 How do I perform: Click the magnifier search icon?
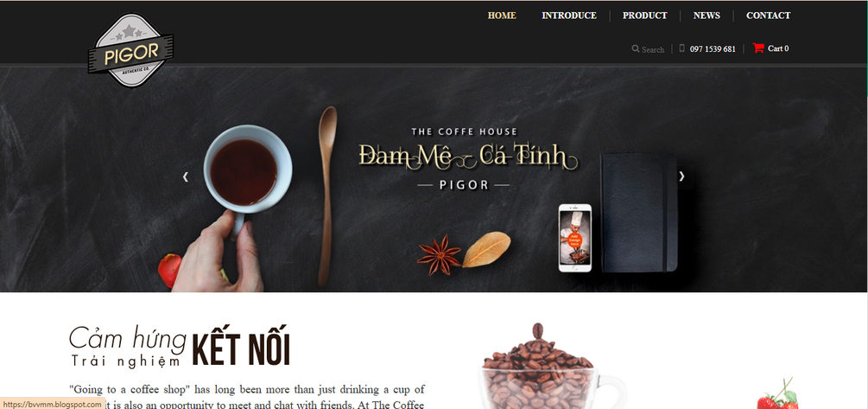pyautogui.click(x=636, y=48)
